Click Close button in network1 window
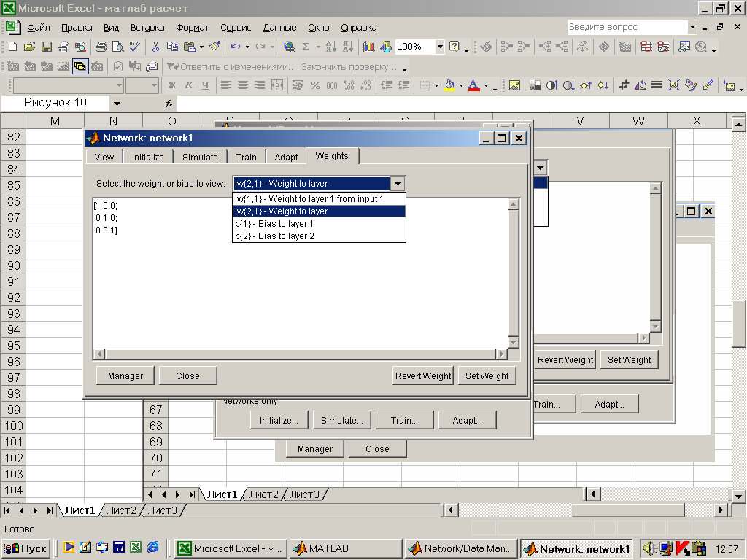 coord(187,376)
